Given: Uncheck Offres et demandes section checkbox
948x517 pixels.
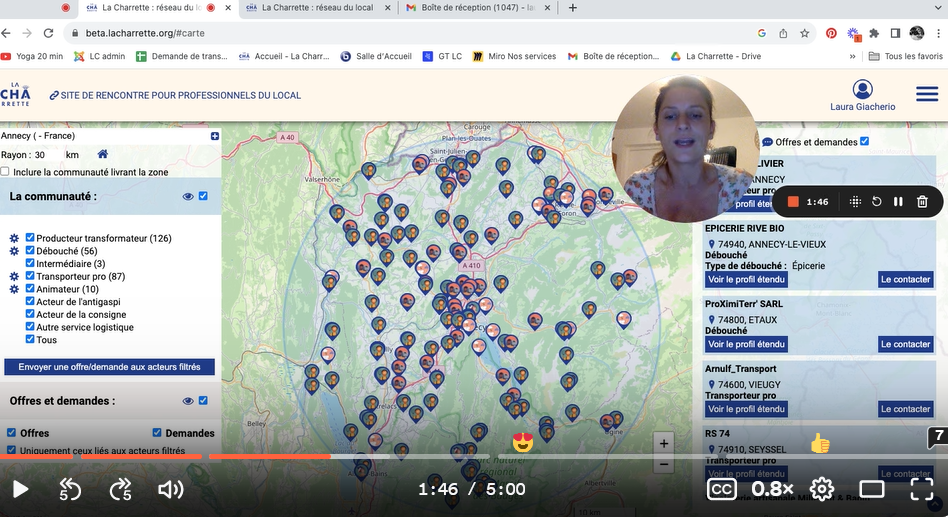Looking at the screenshot, I should [203, 400].
